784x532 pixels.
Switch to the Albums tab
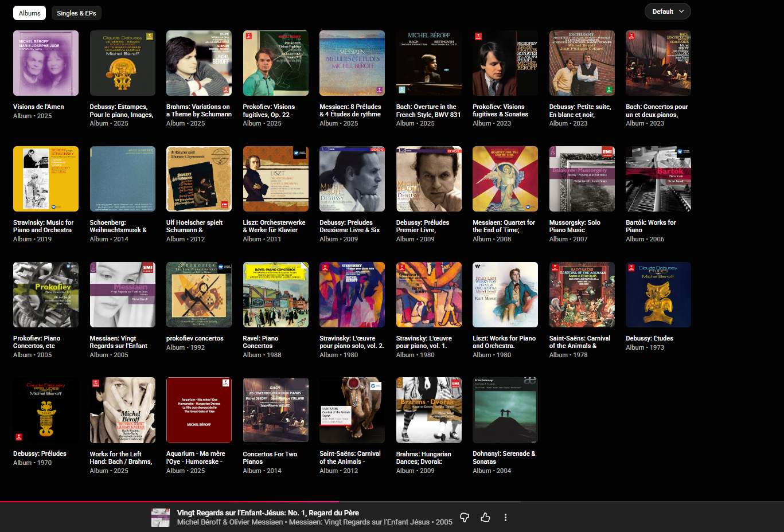[x=30, y=13]
